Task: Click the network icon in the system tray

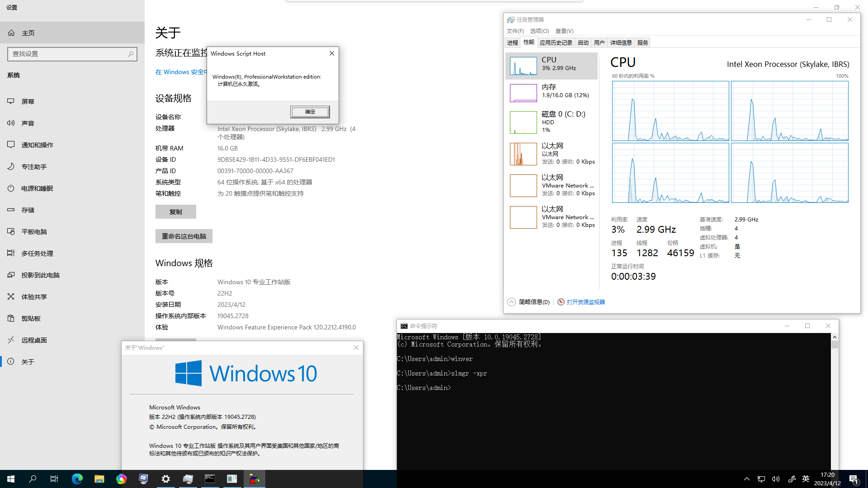Action: 761,479
